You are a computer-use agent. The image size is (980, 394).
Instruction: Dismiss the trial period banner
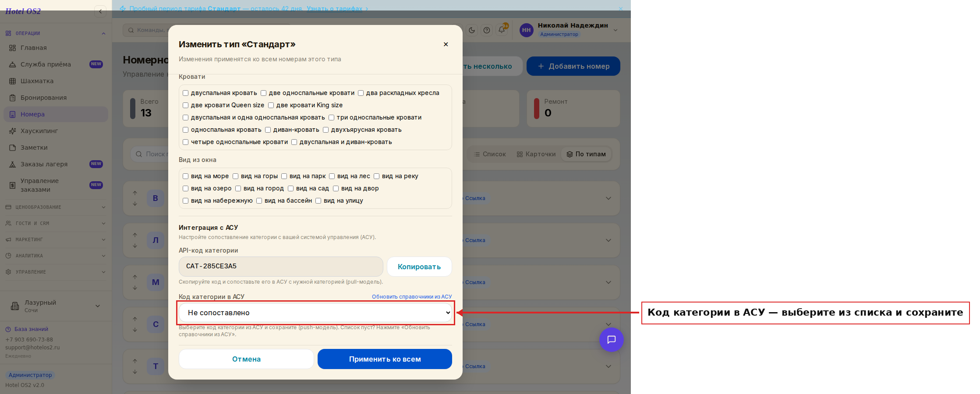[620, 9]
